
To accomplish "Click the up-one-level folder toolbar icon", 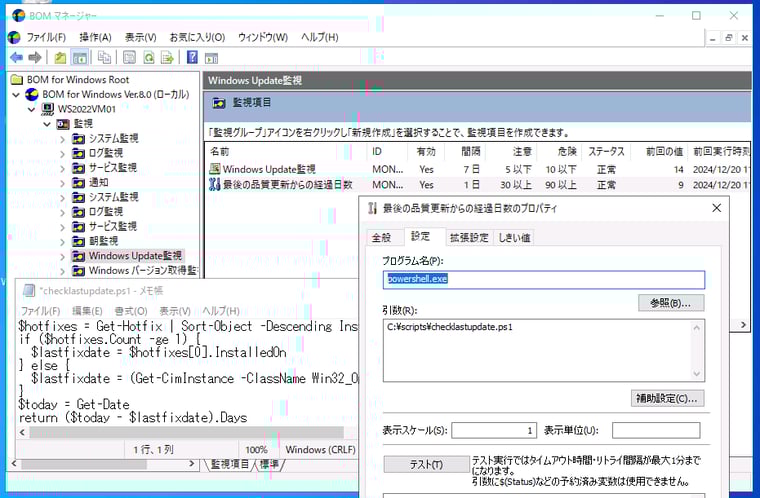I will 60,58.
